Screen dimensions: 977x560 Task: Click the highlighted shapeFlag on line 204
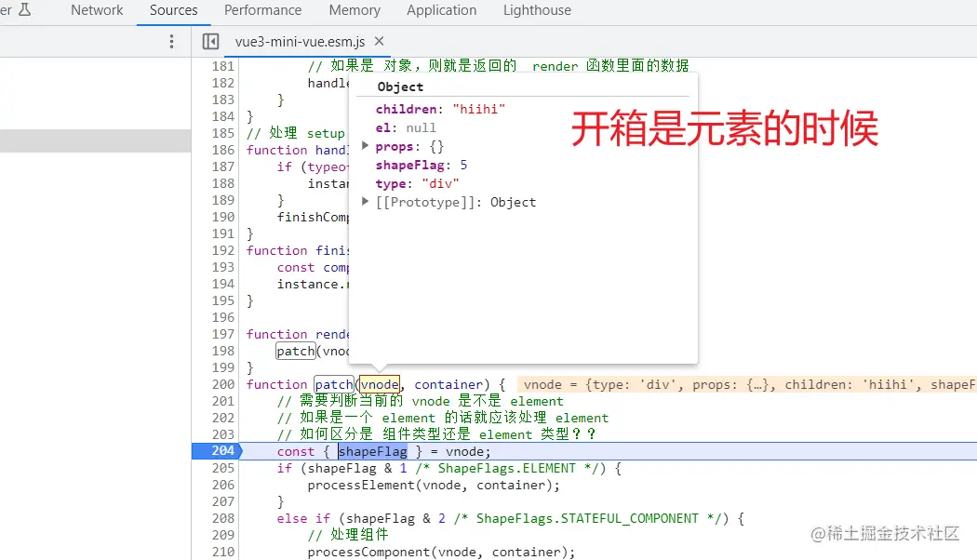[372, 451]
